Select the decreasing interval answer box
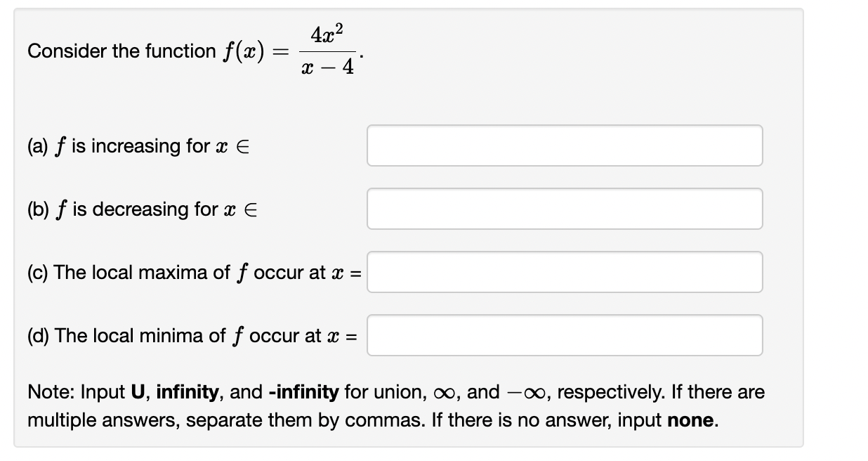Screen dimensions: 868x461 [x=564, y=209]
